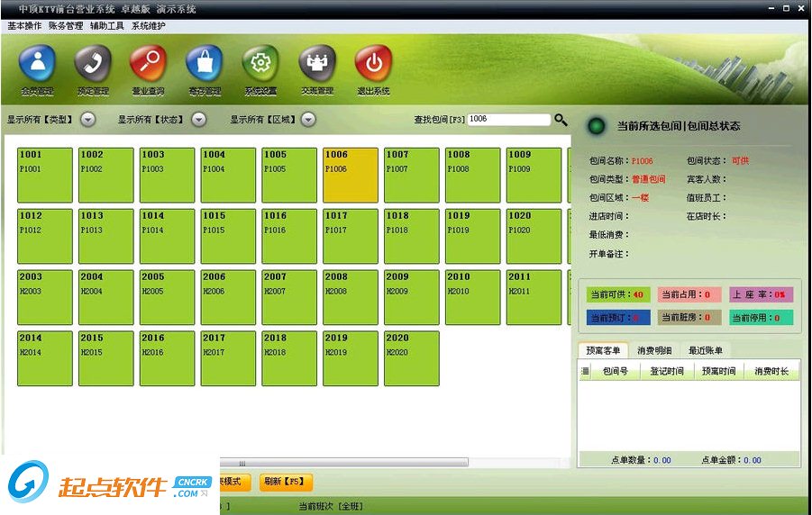Click the 点单金额 total value
The width and height of the screenshot is (812, 515).
pyautogui.click(x=753, y=460)
